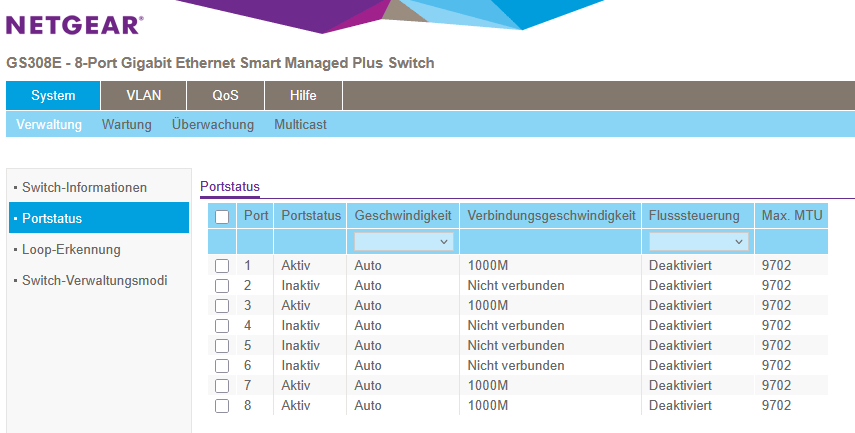Click the NETGEAR logo
855x433 pixels.
pyautogui.click(x=75, y=25)
